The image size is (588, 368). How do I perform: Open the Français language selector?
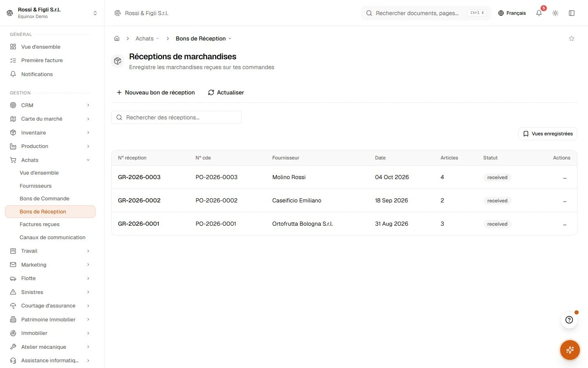click(512, 13)
